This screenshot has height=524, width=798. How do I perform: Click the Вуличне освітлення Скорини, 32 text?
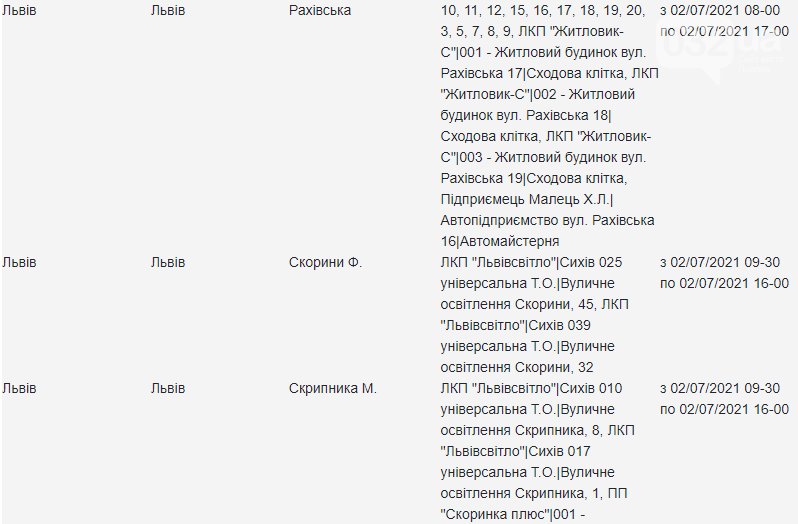(528, 357)
